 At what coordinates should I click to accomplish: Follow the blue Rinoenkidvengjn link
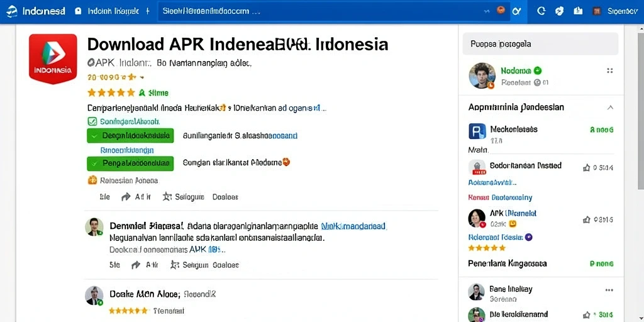[127, 150]
